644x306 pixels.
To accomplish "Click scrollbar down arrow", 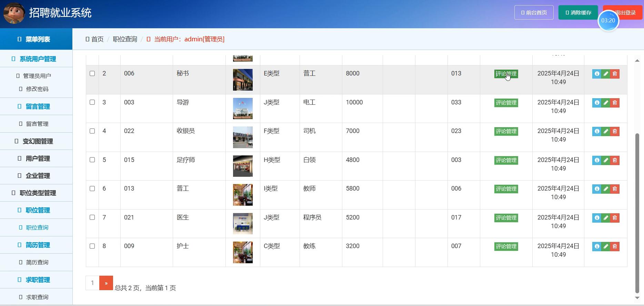I will (637, 298).
